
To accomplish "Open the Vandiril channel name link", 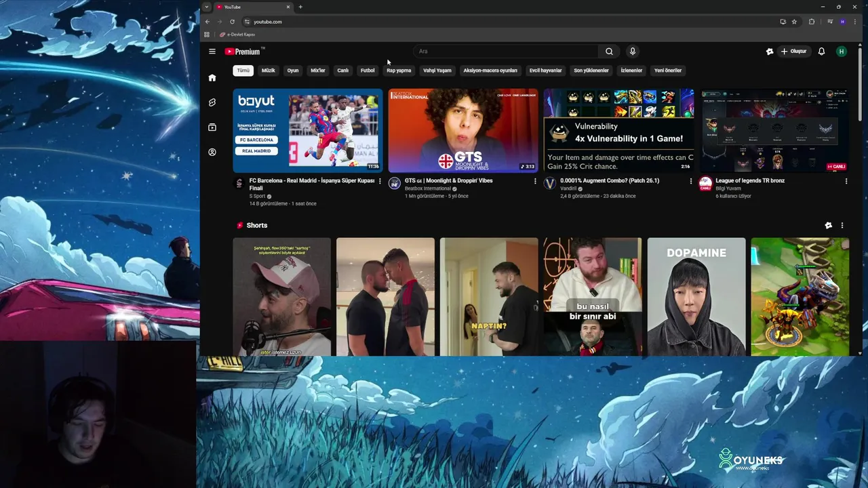I will [568, 188].
